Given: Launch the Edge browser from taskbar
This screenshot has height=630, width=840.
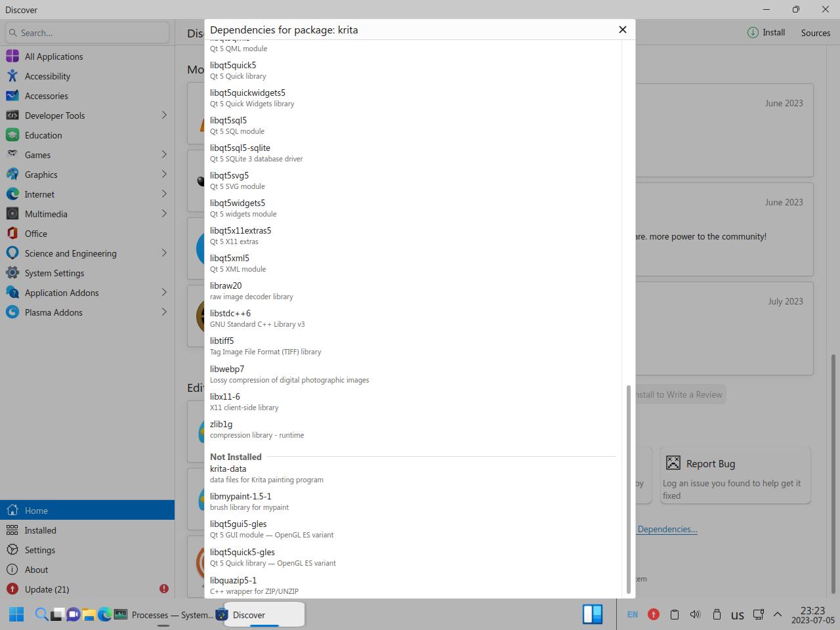Looking at the screenshot, I should pyautogui.click(x=105, y=615).
